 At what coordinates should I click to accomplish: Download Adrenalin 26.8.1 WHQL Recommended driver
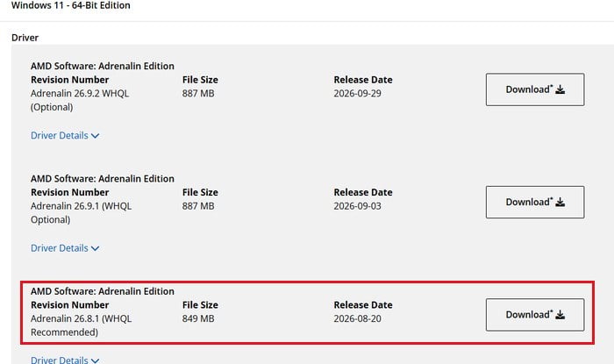[535, 315]
